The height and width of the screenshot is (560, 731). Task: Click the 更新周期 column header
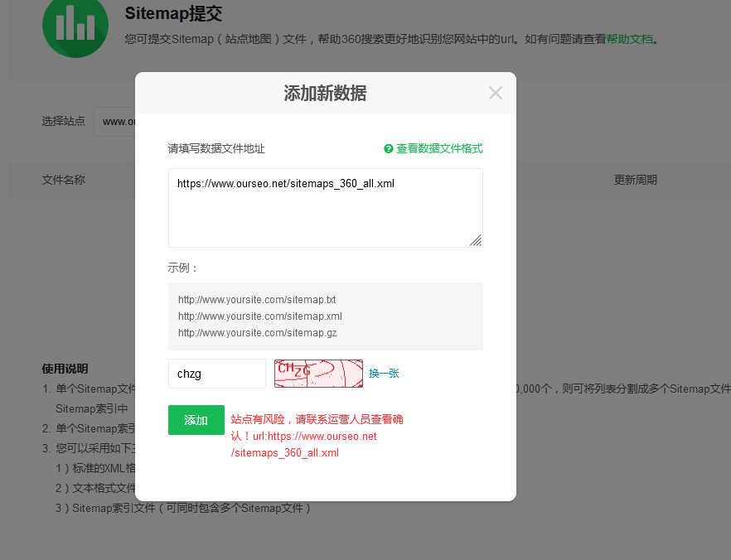(x=635, y=180)
